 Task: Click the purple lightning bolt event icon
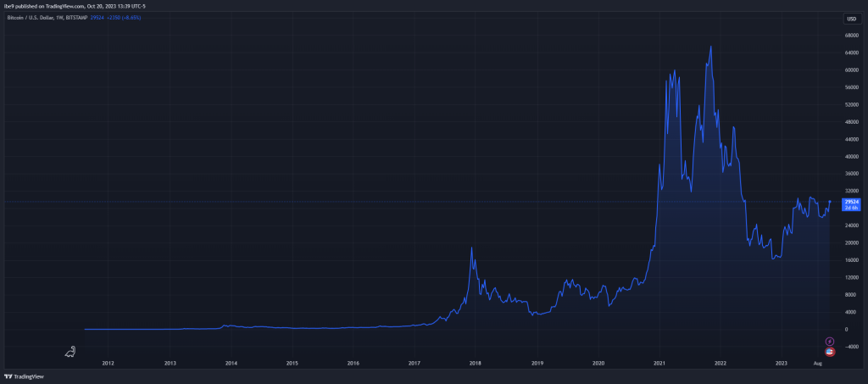tap(829, 341)
